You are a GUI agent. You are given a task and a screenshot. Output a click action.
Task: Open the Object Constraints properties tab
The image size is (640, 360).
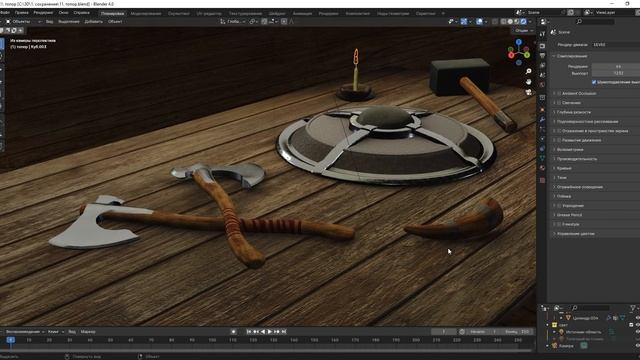click(542, 149)
